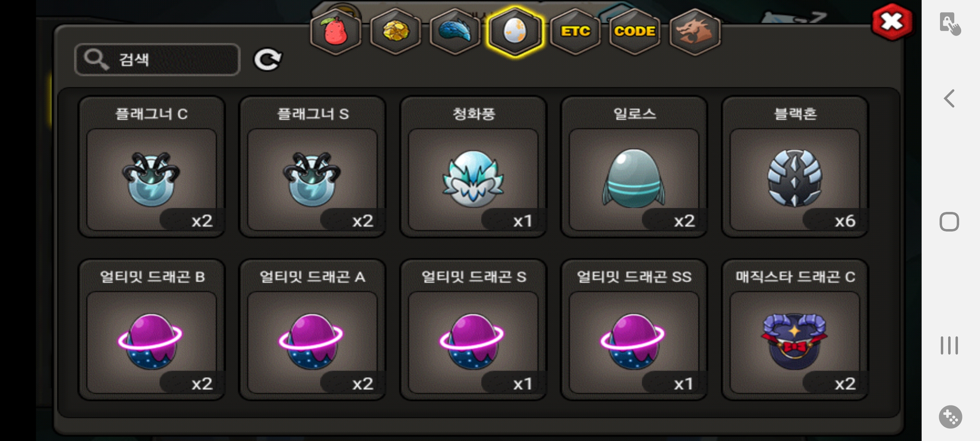
Task: Select the 매직스타 드래곤 C egg
Action: 795,330
